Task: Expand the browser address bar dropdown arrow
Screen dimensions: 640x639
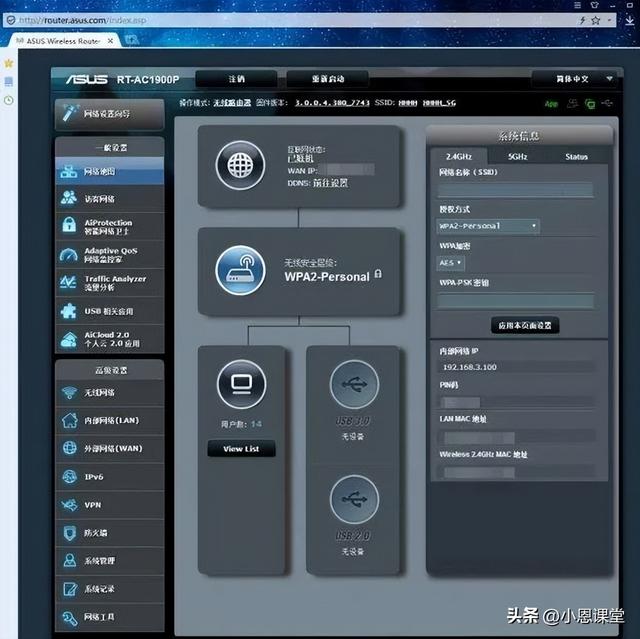Action: click(609, 20)
